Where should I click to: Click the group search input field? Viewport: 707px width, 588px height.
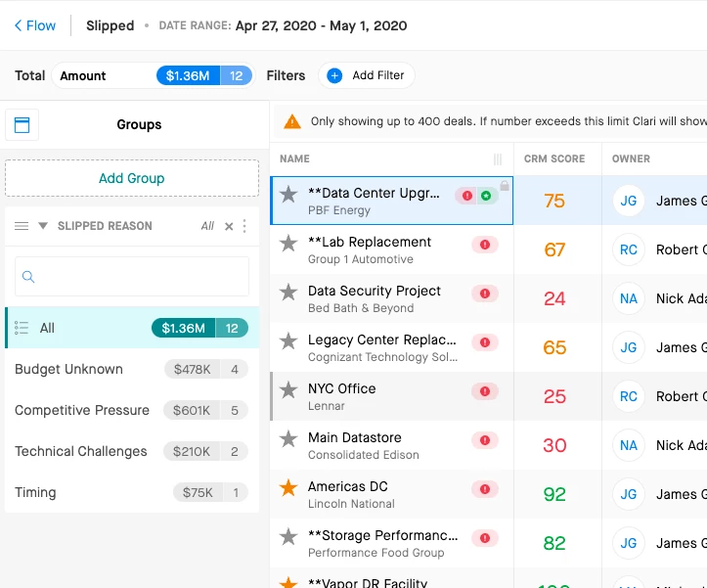(x=132, y=277)
